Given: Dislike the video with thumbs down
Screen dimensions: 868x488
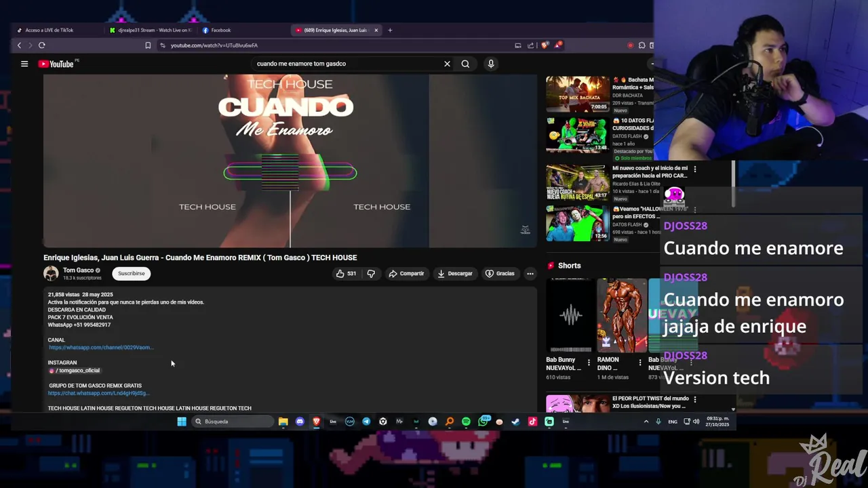Looking at the screenshot, I should 371,273.
